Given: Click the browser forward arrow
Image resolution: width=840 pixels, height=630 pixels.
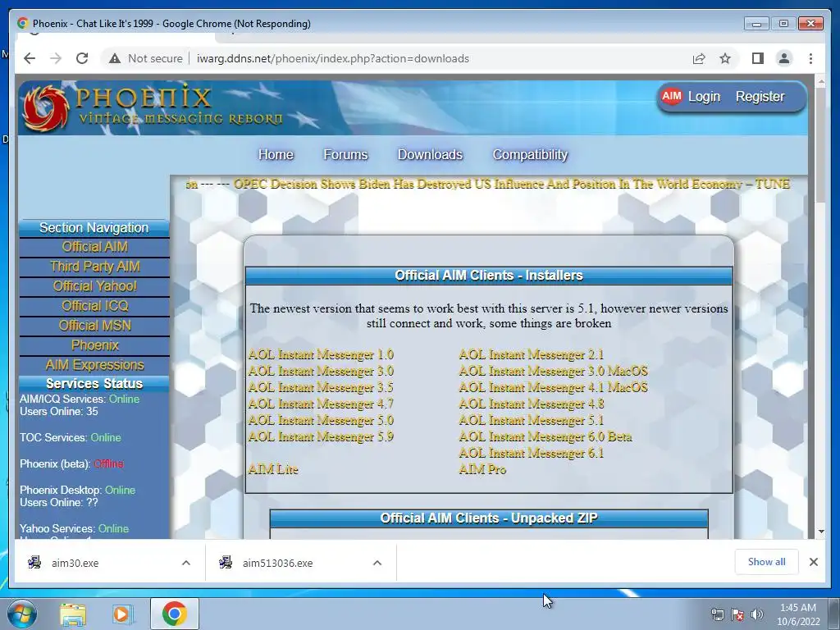Looking at the screenshot, I should click(56, 58).
